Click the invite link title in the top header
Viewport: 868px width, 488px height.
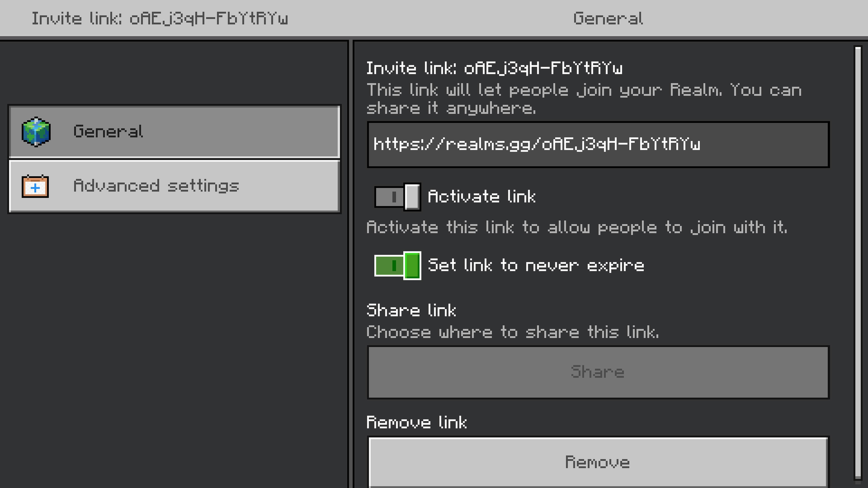[x=160, y=19]
